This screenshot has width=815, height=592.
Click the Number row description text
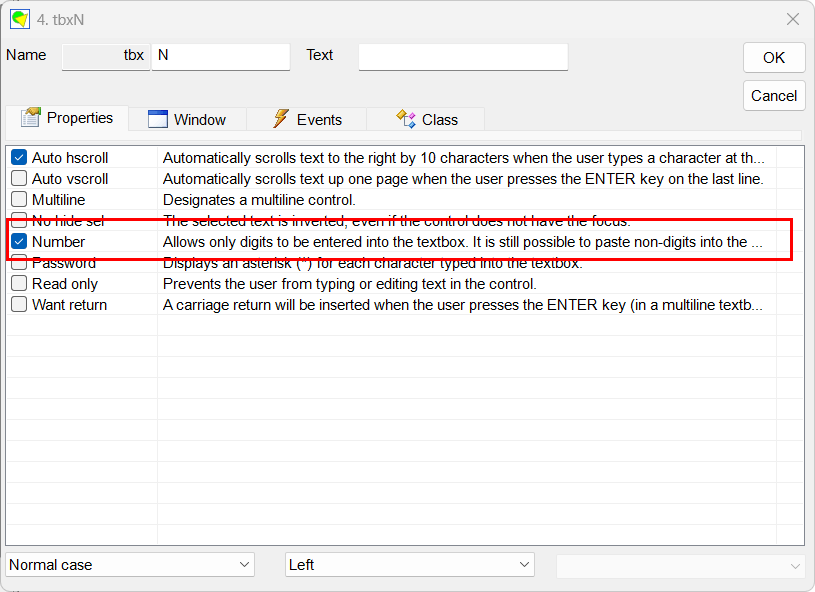(x=463, y=242)
